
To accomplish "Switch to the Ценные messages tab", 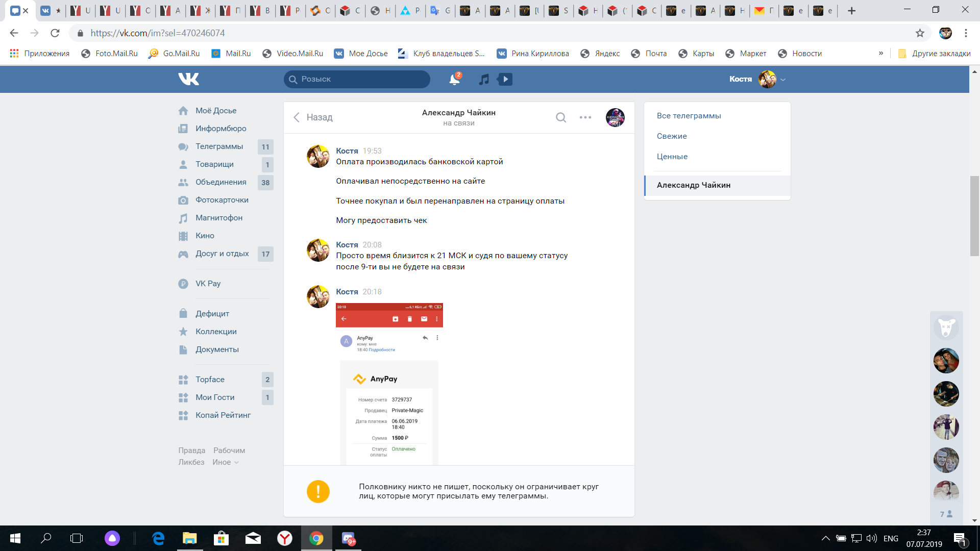I will (672, 157).
